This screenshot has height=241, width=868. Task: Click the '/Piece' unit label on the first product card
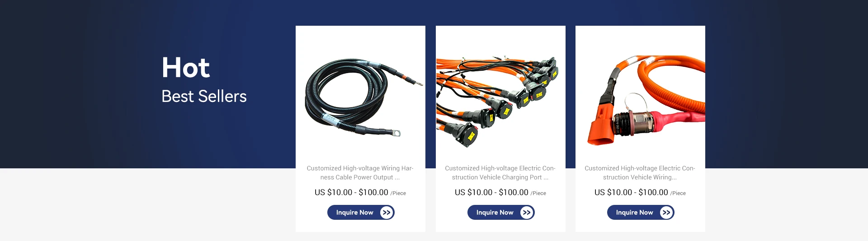pyautogui.click(x=398, y=193)
